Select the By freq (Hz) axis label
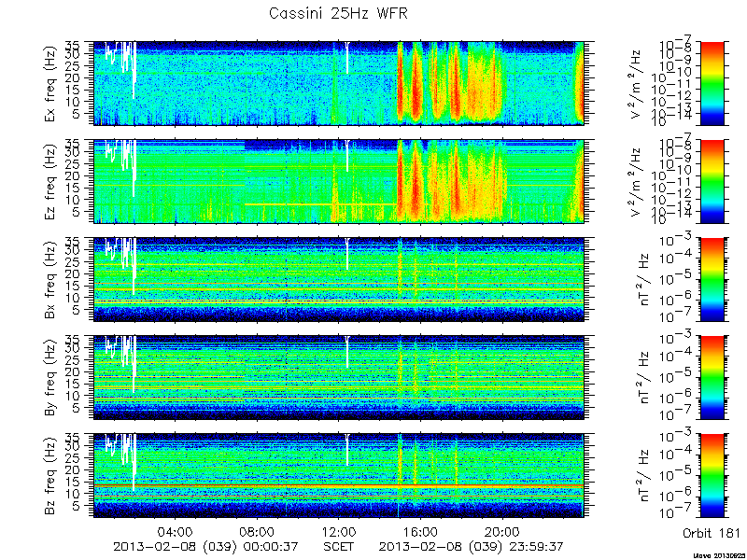747x560 pixels. [x=50, y=378]
